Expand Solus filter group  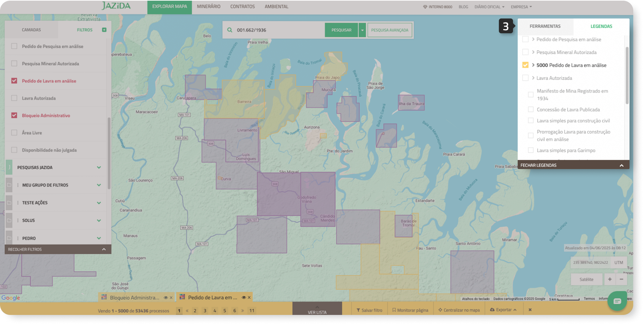click(x=99, y=220)
